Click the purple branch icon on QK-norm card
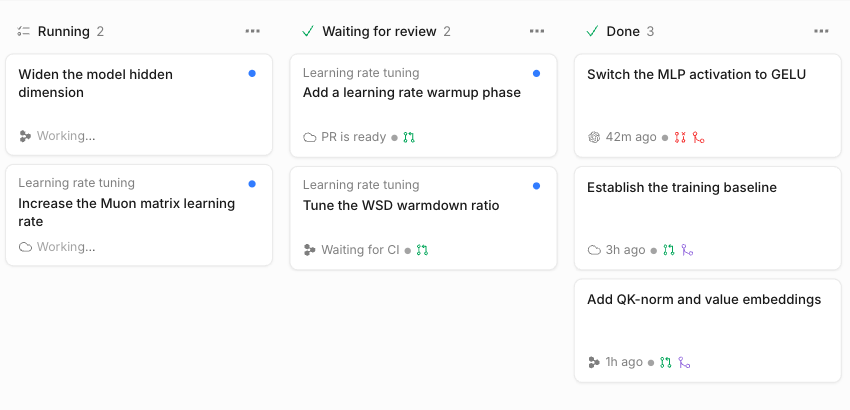This screenshot has height=410, width=850. click(x=684, y=362)
